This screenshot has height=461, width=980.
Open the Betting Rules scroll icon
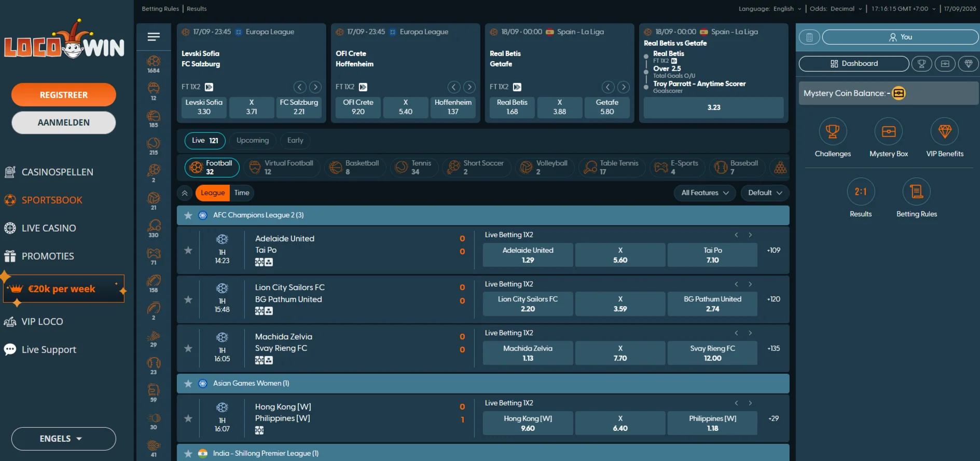click(x=917, y=192)
